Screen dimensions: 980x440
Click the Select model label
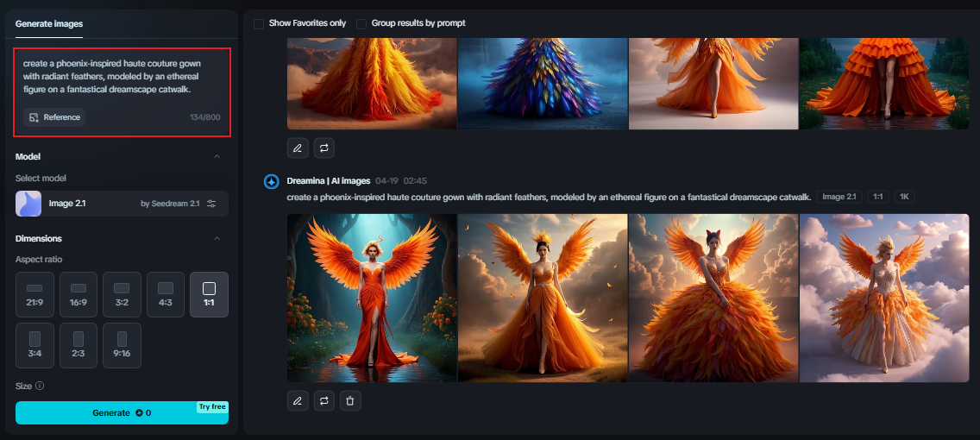tap(41, 178)
